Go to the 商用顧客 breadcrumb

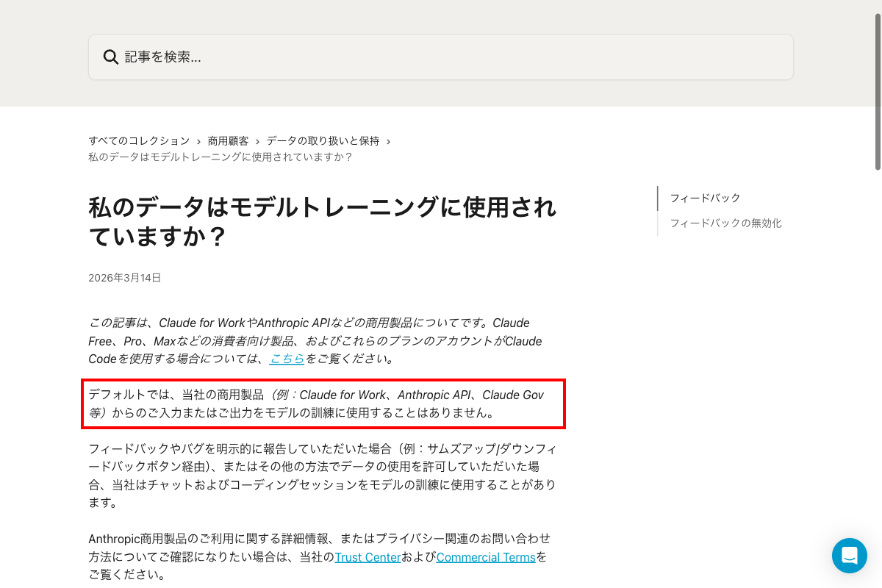point(228,140)
